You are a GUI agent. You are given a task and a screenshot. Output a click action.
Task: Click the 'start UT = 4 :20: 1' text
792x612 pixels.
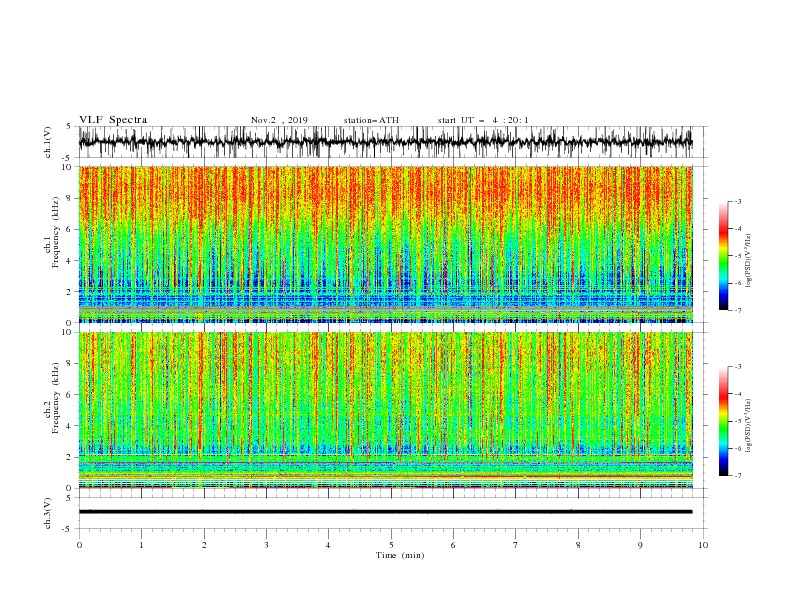click(x=483, y=120)
